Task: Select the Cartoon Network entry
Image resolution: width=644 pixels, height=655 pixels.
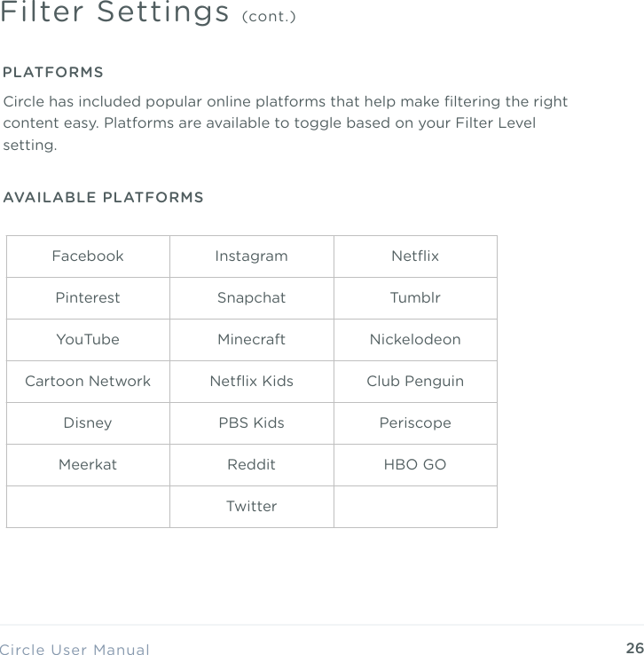Action: [x=88, y=382]
